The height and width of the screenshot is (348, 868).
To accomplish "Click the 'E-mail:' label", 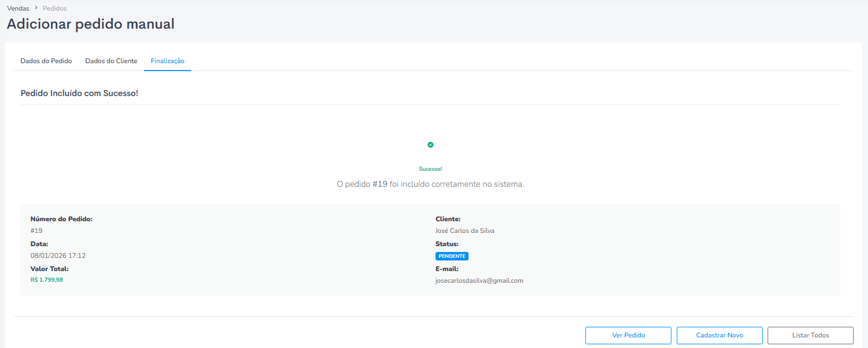I will (x=447, y=269).
